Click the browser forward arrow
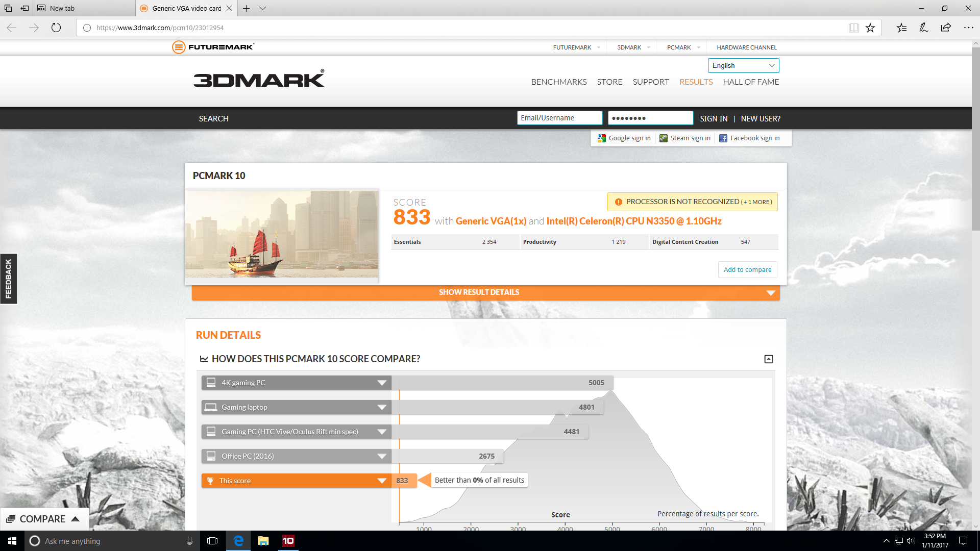980x551 pixels. (34, 28)
